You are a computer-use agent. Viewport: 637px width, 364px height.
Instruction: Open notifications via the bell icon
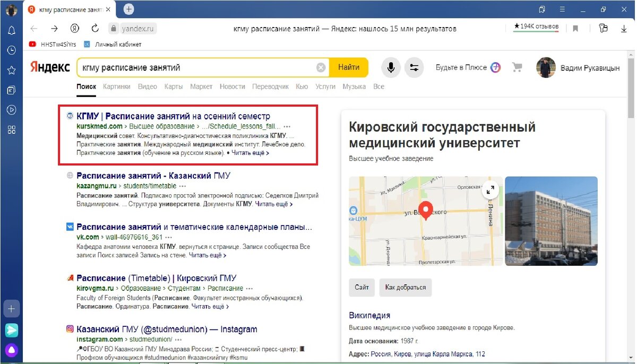pyautogui.click(x=12, y=31)
